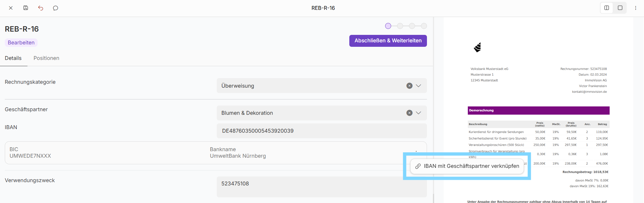Viewport: 644px width, 203px height.
Task: Click the first purple workflow step circle
Action: click(x=388, y=26)
